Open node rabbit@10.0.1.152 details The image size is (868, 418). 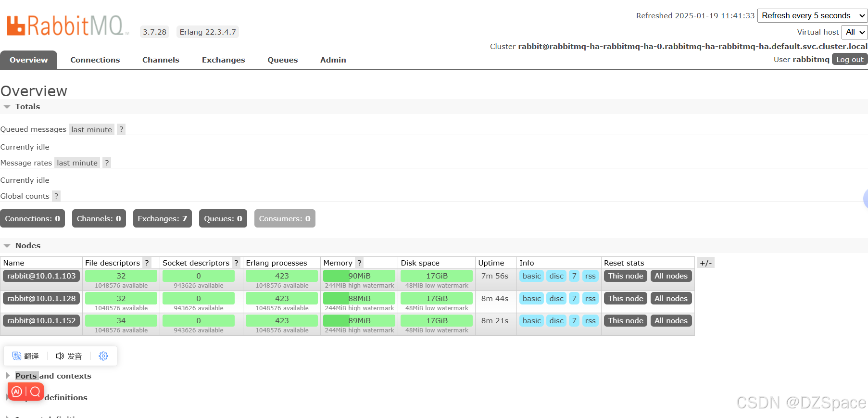click(41, 320)
